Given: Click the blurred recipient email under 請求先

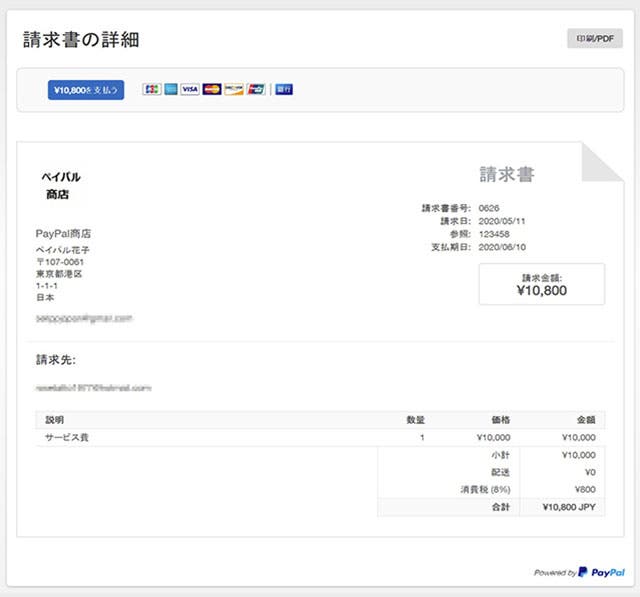Looking at the screenshot, I should (93, 386).
